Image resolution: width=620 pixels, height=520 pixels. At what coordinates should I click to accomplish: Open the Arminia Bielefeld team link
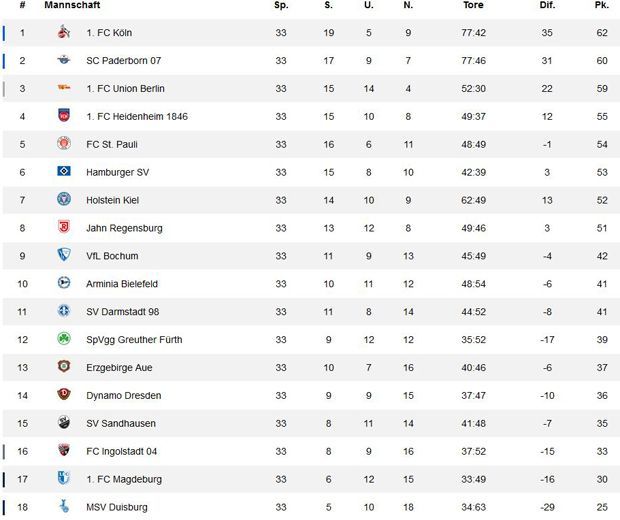[x=130, y=284]
